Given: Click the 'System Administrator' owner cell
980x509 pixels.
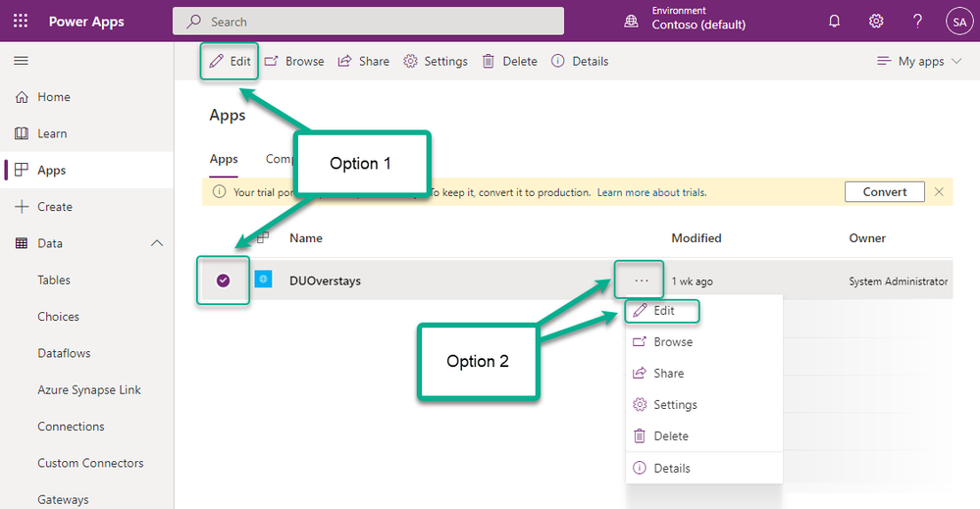Looking at the screenshot, I should point(899,281).
